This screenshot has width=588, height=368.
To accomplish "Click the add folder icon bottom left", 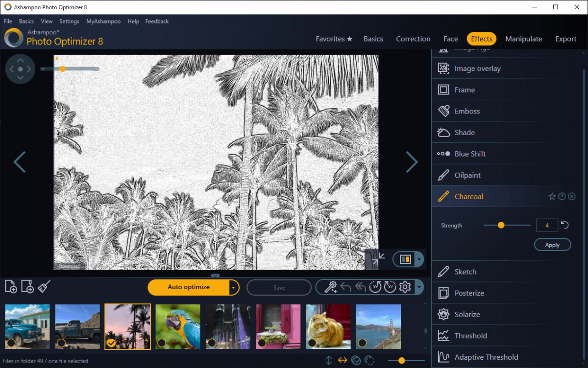I will (x=27, y=287).
